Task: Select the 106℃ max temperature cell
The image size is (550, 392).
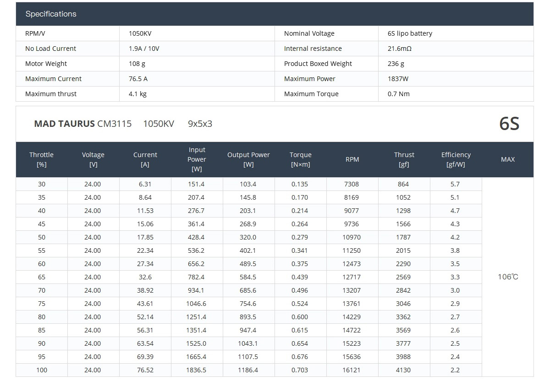Action: point(508,277)
